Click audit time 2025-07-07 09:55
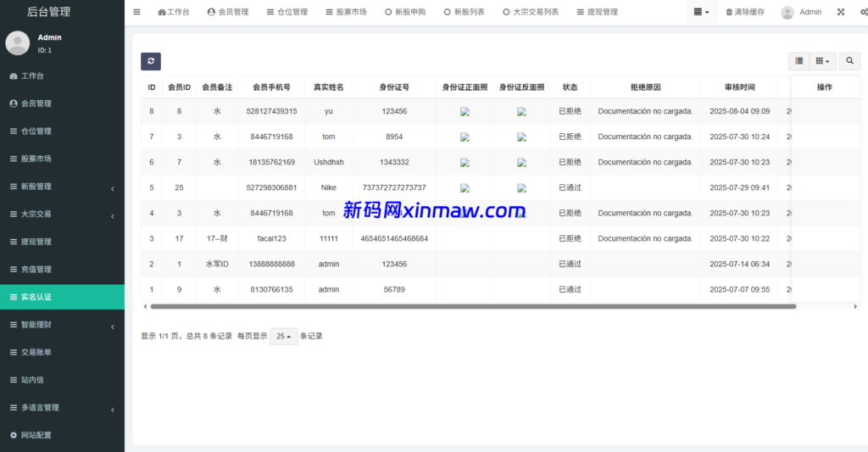Screen dimensions: 868x452 coord(739,290)
